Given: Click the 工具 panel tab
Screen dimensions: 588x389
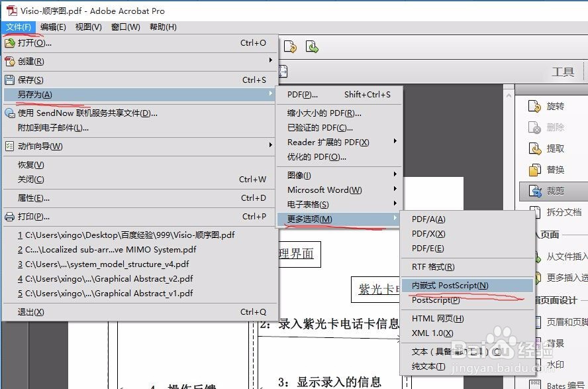Looking at the screenshot, I should coord(562,72).
